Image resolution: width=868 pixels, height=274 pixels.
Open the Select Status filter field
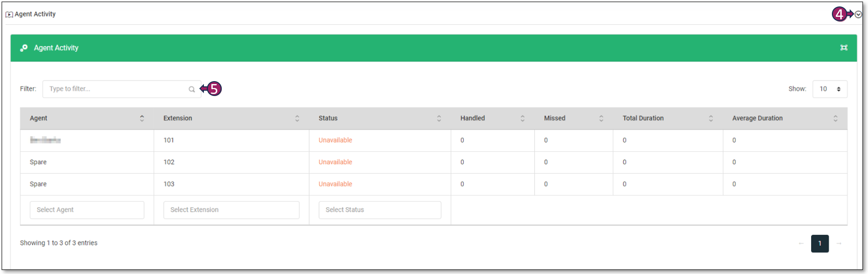point(380,210)
